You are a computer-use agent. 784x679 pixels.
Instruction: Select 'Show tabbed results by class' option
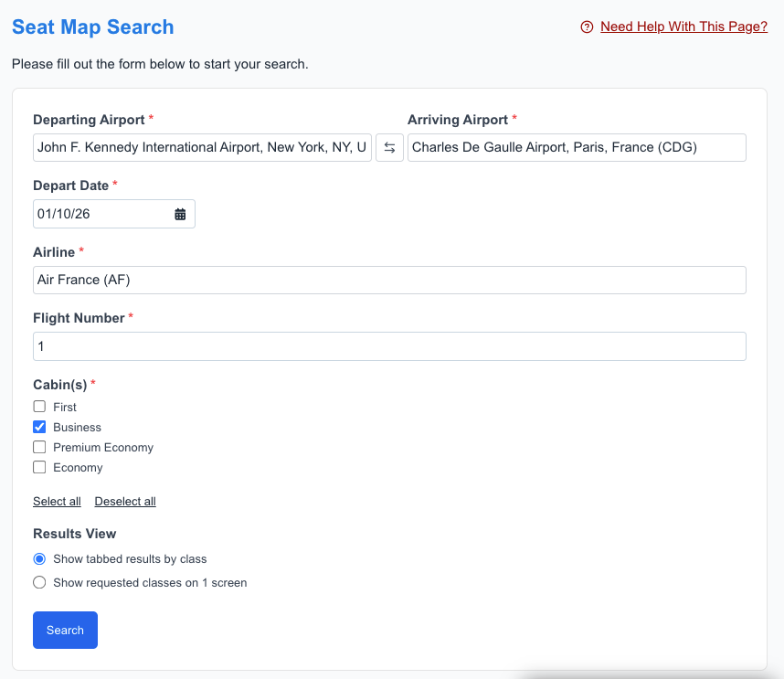click(39, 558)
